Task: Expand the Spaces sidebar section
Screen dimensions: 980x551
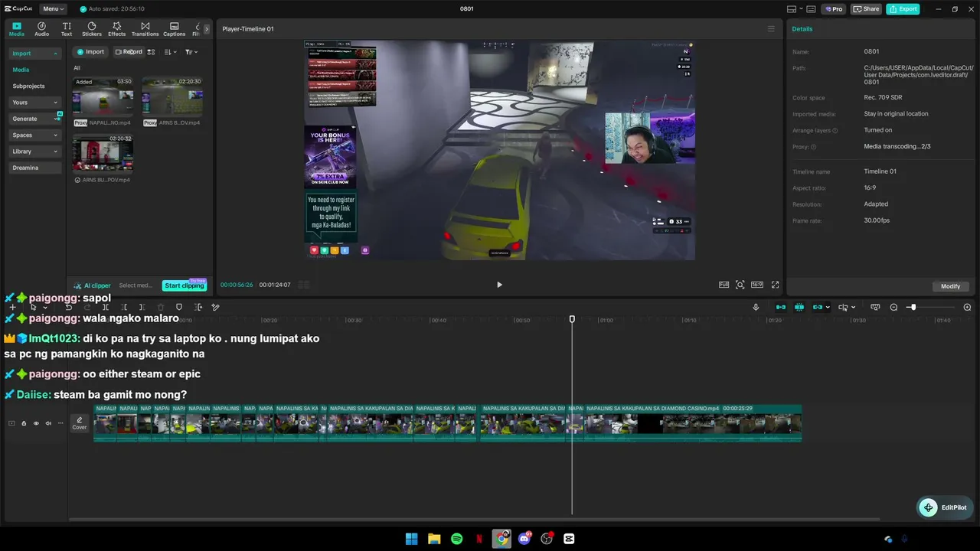Action: click(x=34, y=135)
